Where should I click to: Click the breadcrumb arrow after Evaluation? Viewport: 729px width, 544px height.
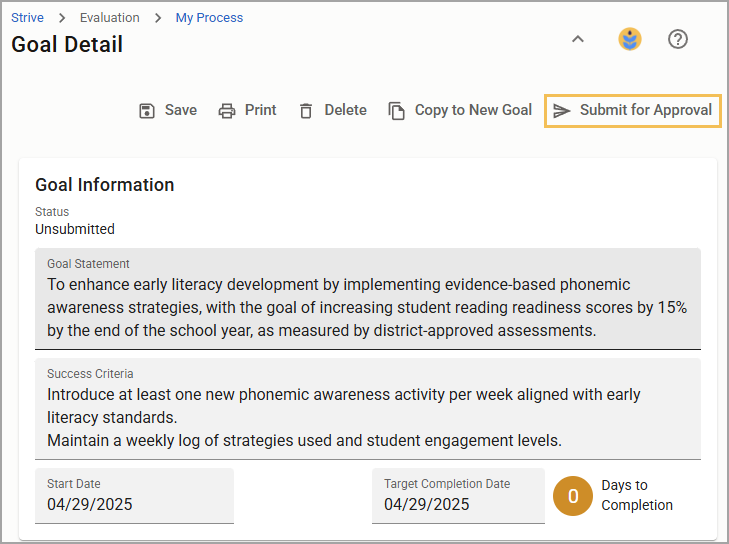tap(158, 18)
